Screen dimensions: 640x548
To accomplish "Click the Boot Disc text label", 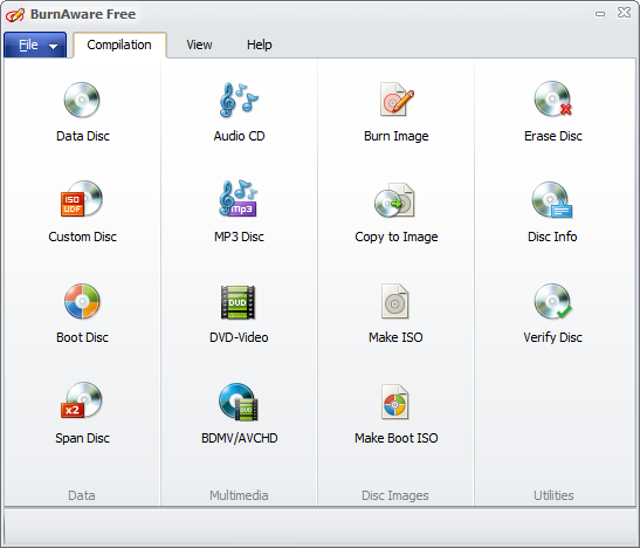I will 82,337.
